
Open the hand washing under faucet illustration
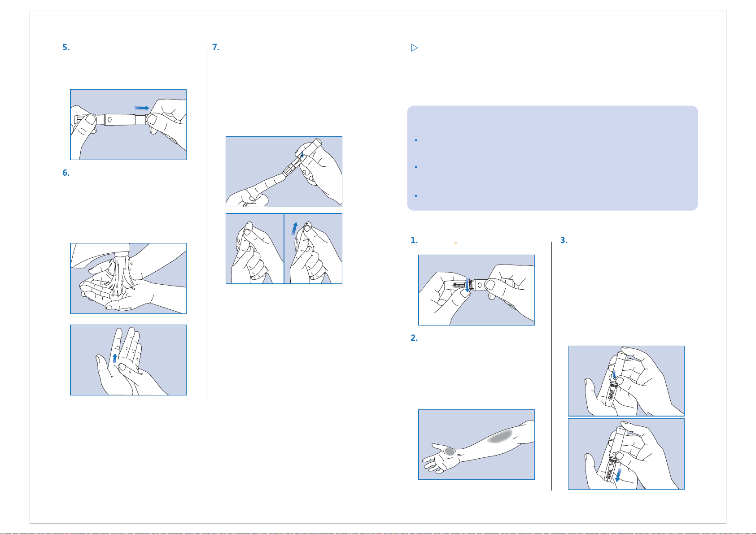pyautogui.click(x=128, y=278)
